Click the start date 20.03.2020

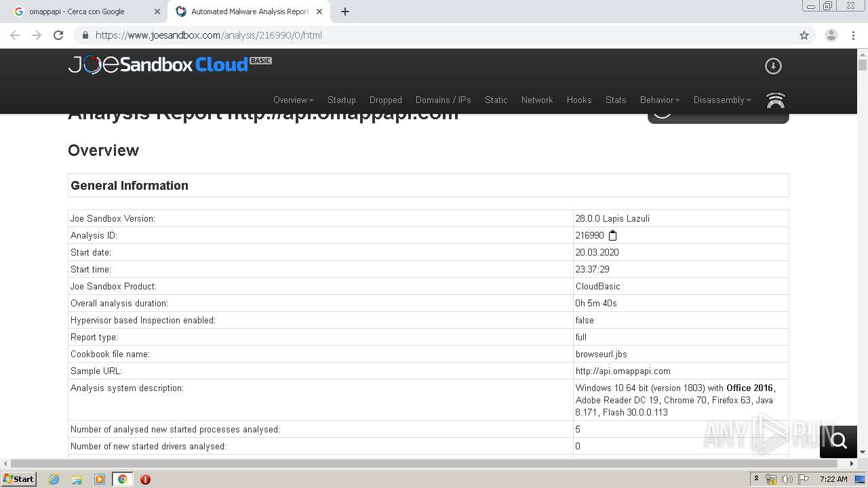click(597, 252)
